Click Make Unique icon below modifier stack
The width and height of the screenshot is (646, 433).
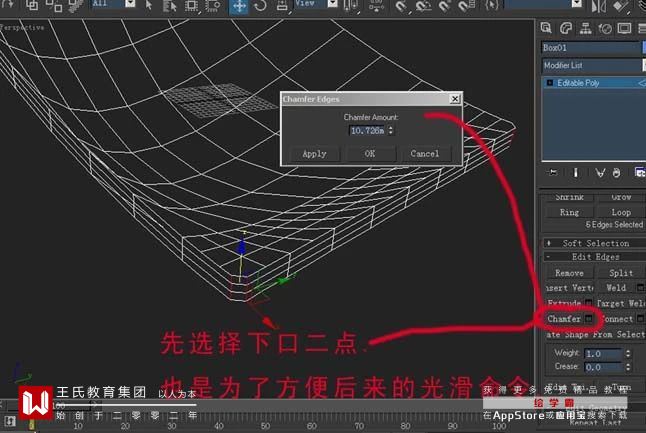pos(600,173)
